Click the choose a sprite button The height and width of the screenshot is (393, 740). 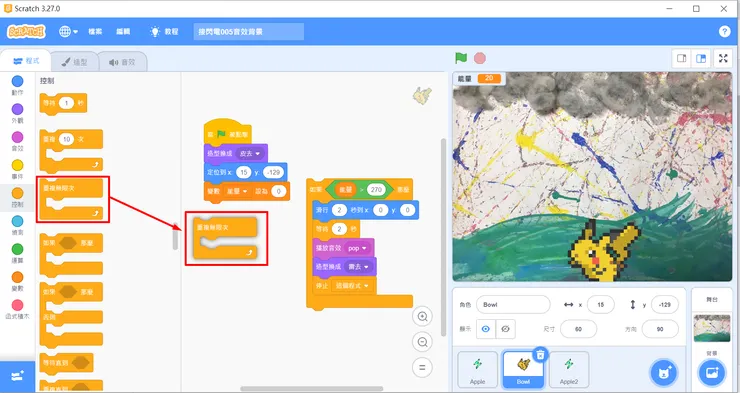click(664, 373)
